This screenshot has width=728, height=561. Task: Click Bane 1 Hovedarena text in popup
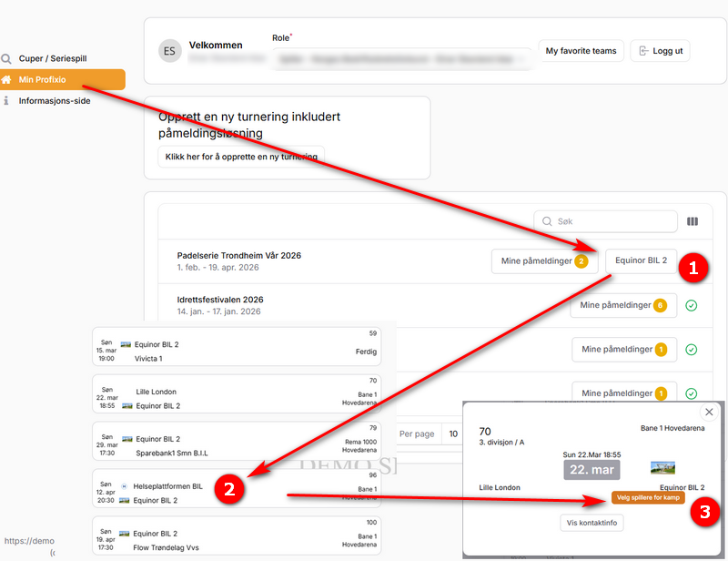click(x=672, y=428)
